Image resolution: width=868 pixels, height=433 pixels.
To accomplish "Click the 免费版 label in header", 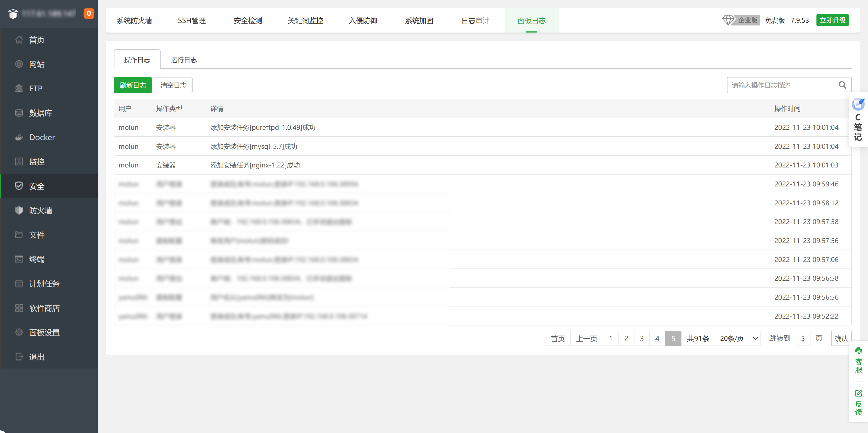I will [775, 21].
